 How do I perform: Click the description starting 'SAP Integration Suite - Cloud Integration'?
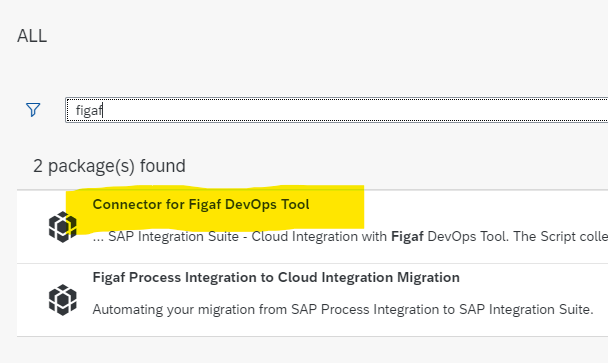[x=350, y=236]
